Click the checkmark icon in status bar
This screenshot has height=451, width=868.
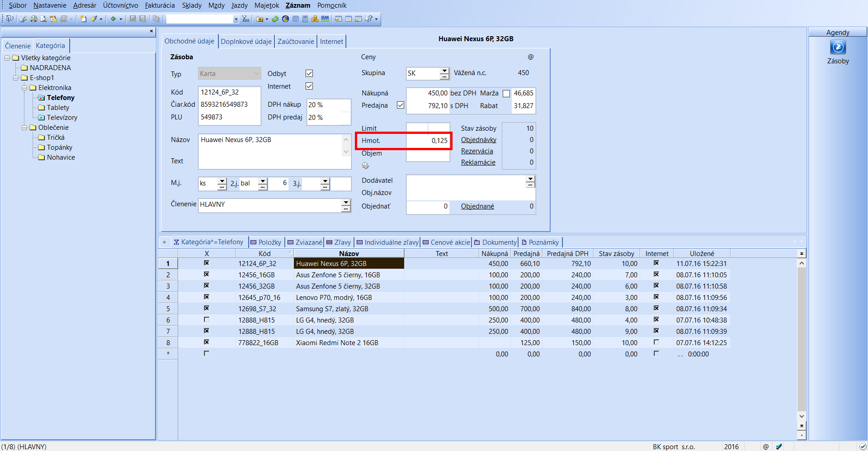[x=779, y=446]
